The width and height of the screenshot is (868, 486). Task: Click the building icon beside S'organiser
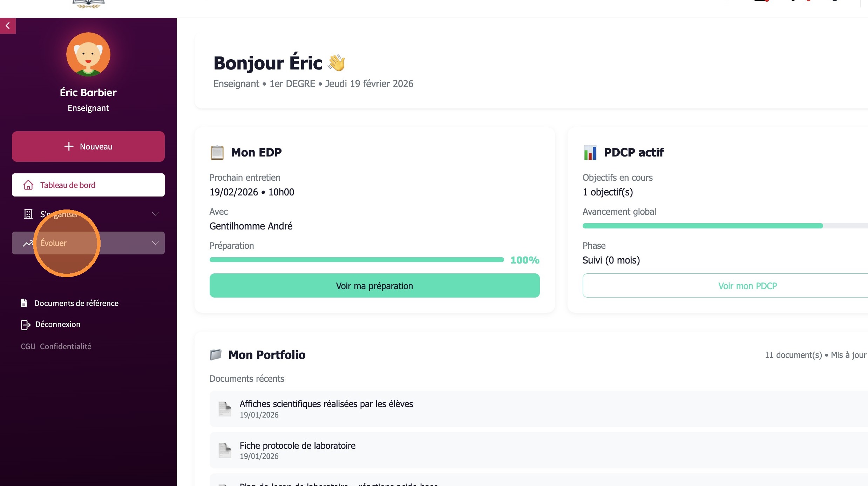coord(28,214)
